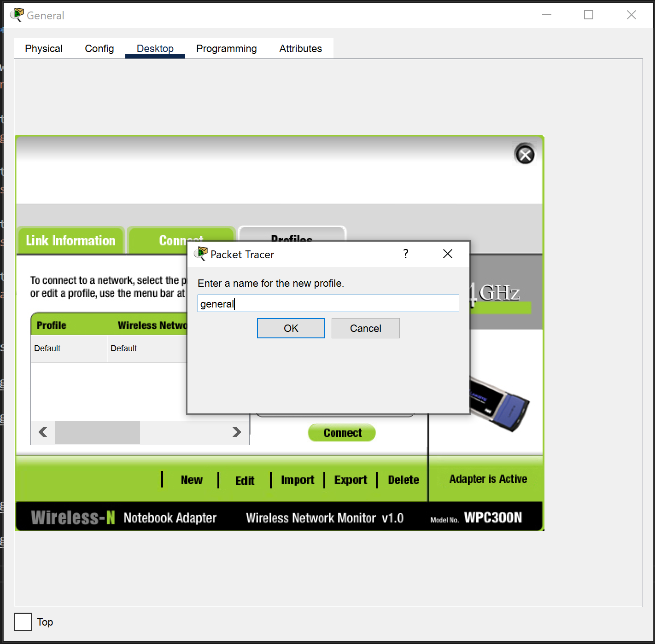Viewport: 655px width, 644px height.
Task: Click Import in the profile menu bar
Action: click(298, 480)
